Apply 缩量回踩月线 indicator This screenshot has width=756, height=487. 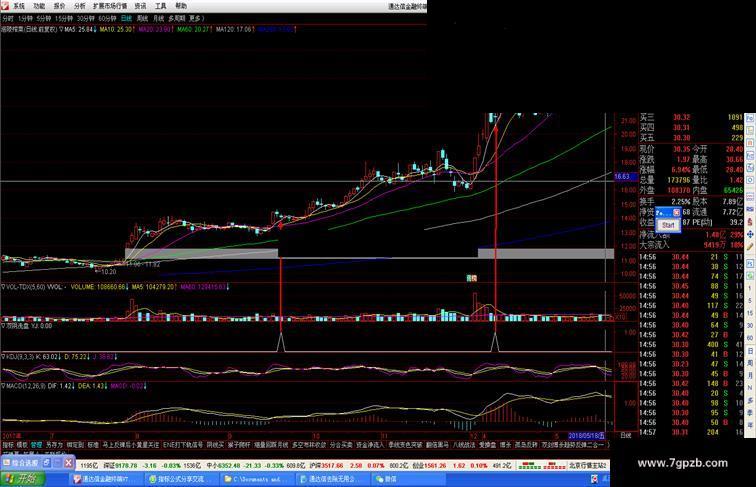click(270, 445)
